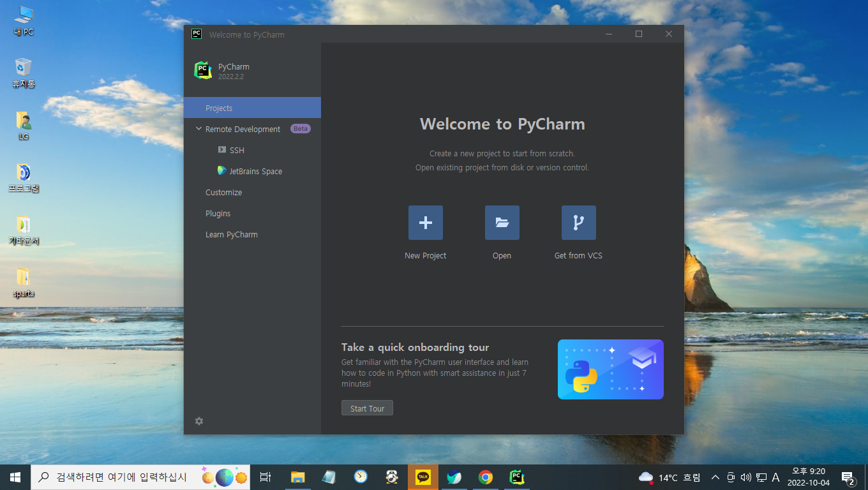
Task: Click the search highlights planets icon
Action: [x=225, y=477]
